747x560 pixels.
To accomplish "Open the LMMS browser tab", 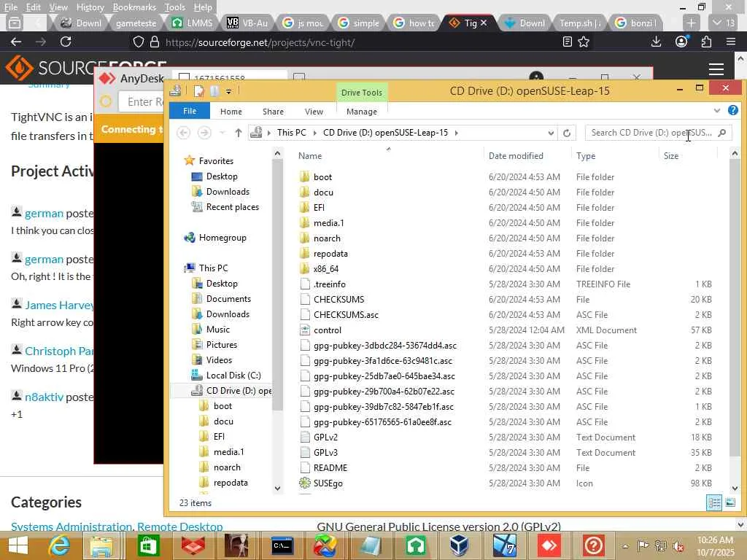I will click(x=193, y=23).
